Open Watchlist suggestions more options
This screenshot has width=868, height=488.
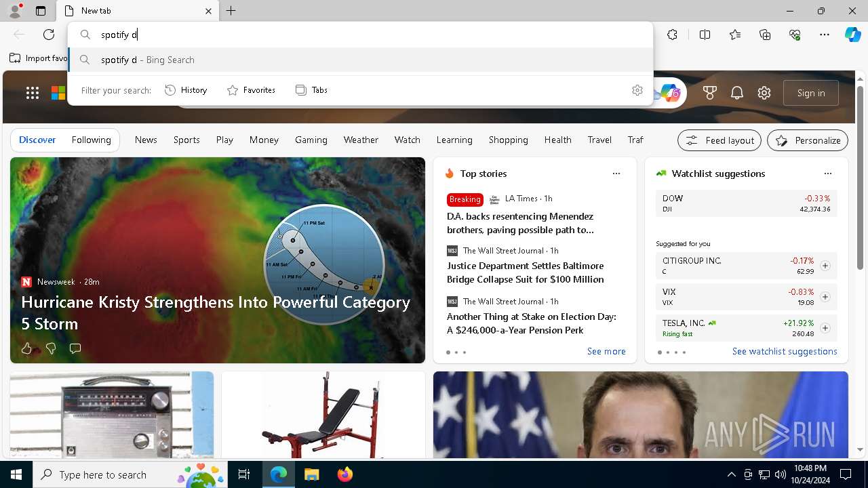tap(828, 174)
